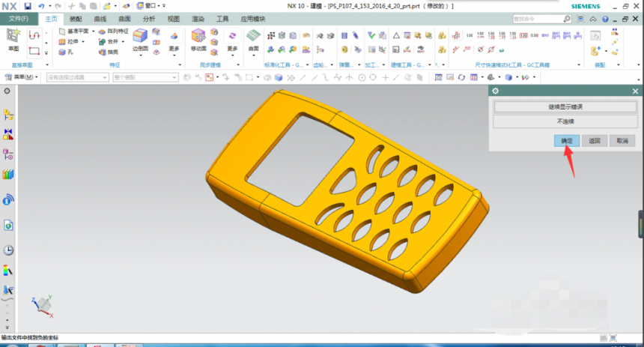Click the Add Component icon in assembly group
This screenshot has width=644, height=347.
point(595,50)
